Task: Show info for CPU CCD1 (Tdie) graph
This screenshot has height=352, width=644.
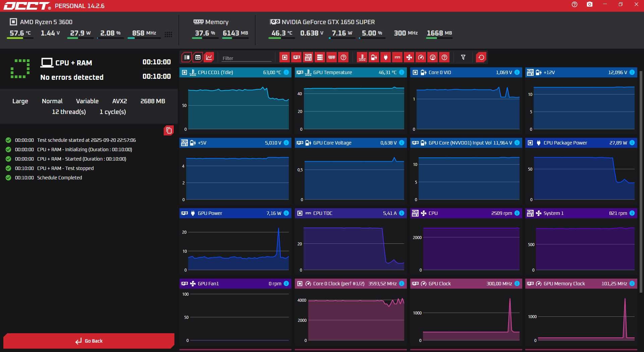Action: (286, 72)
